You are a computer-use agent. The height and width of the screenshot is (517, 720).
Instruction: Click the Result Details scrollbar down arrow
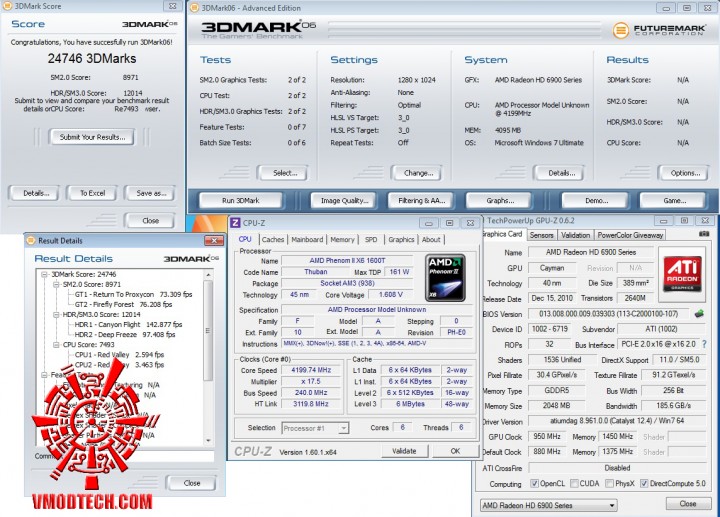pyautogui.click(x=208, y=440)
